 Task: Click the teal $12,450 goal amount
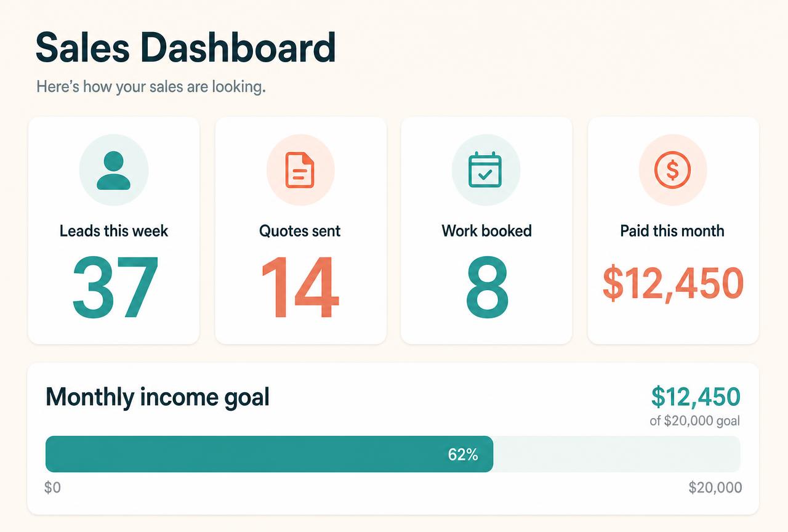[696, 397]
